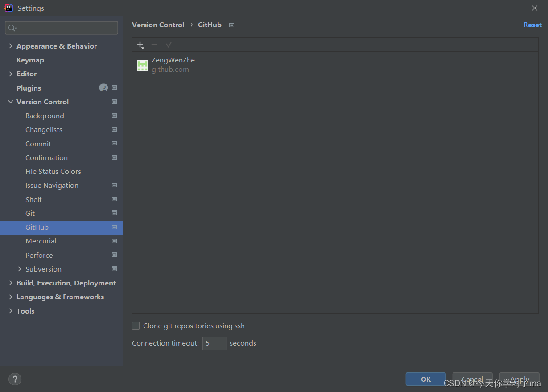Image resolution: width=548 pixels, height=392 pixels.
Task: Click project icon next to Git
Action: coord(115,213)
